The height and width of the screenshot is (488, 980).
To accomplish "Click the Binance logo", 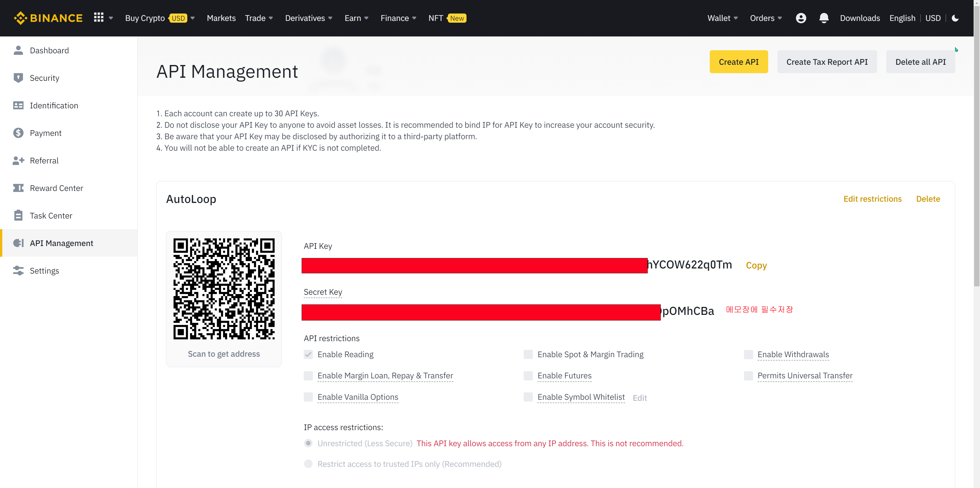I will [48, 18].
